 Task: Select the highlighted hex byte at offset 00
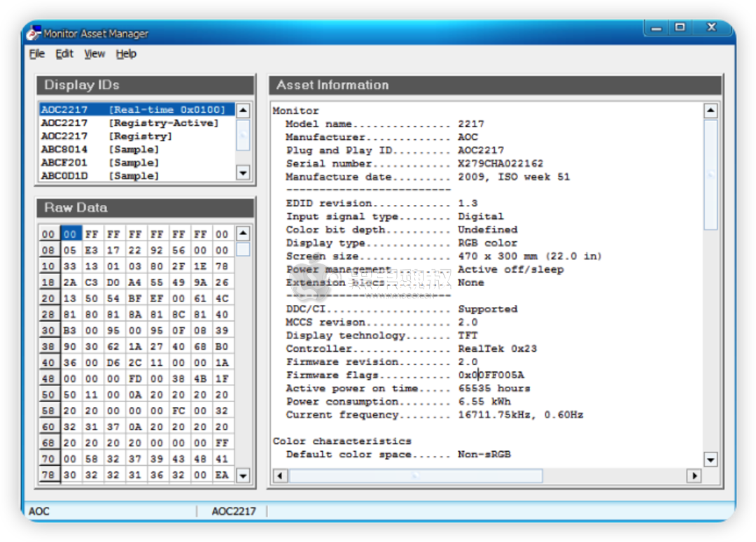point(70,233)
